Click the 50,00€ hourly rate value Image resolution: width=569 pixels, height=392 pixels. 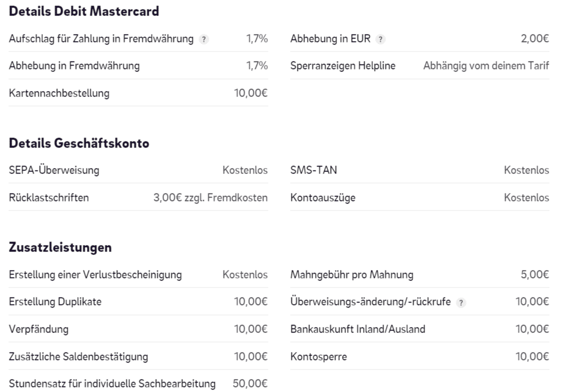pyautogui.click(x=251, y=384)
